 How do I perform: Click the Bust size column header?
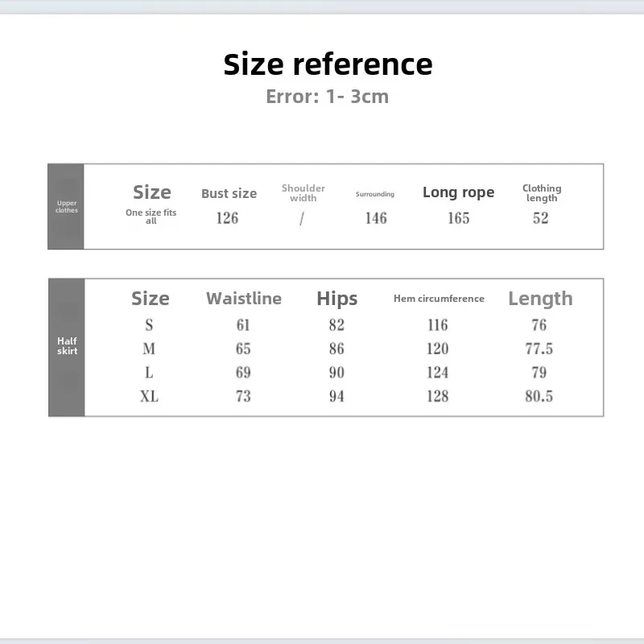(x=229, y=193)
